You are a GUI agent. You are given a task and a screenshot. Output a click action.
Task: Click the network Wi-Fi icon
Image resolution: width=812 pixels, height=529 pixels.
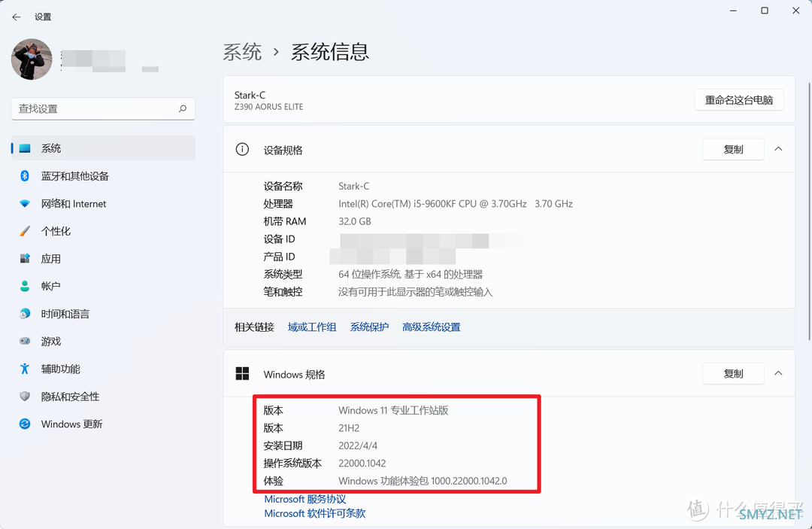tap(25, 204)
